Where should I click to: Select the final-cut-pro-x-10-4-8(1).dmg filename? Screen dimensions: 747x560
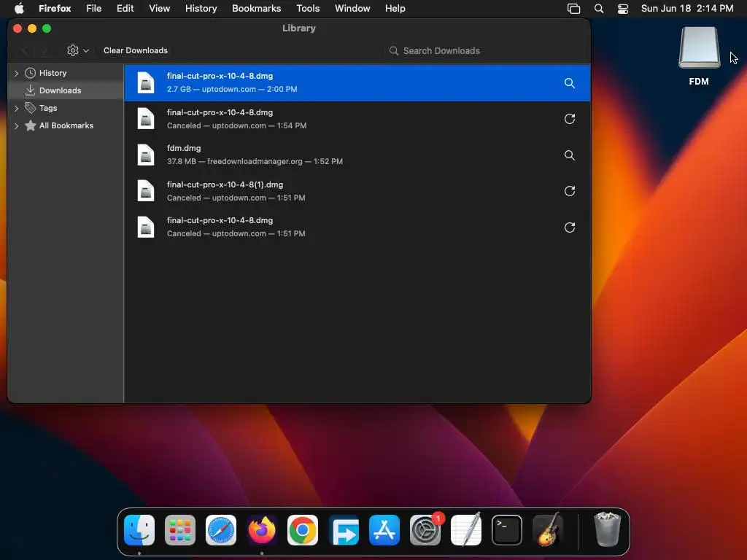click(225, 184)
